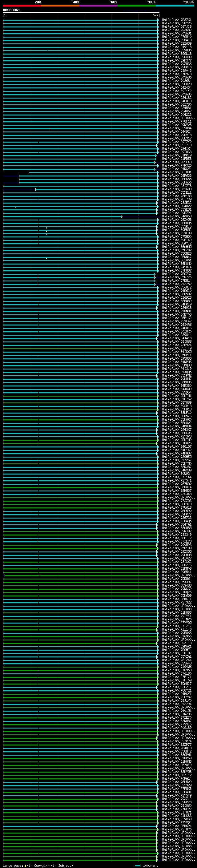Screen dimensions: 197x868
Task: Open hit UniRef100_Q587K1
Action: pos(176,20)
